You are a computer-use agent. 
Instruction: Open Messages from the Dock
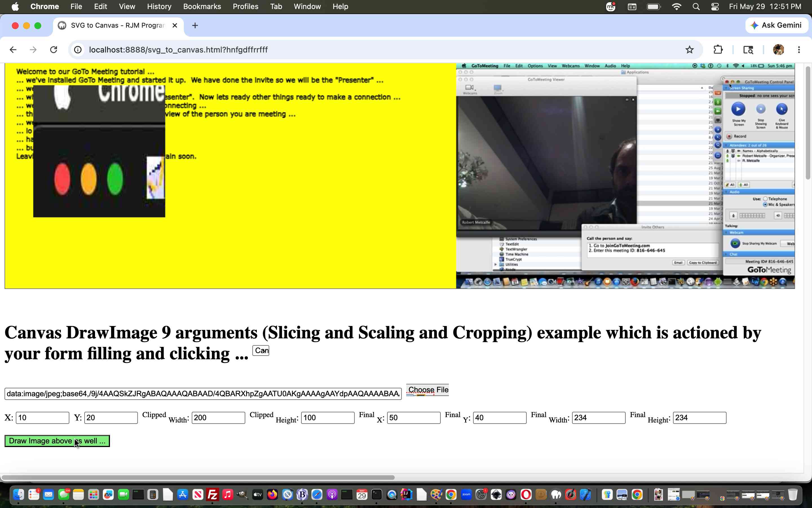tap(63, 494)
